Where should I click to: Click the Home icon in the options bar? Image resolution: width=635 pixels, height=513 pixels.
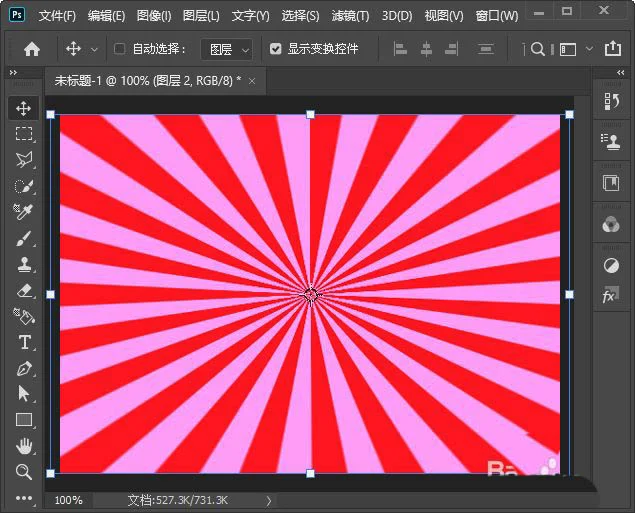[32, 49]
